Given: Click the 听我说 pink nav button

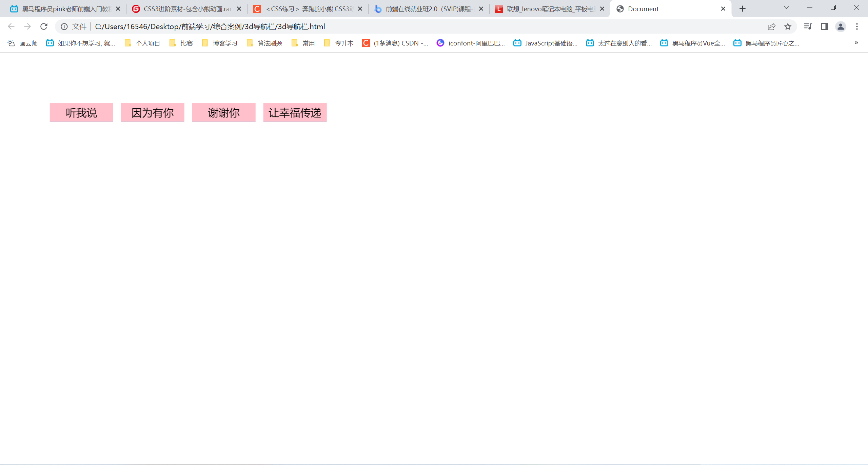Looking at the screenshot, I should point(81,113).
